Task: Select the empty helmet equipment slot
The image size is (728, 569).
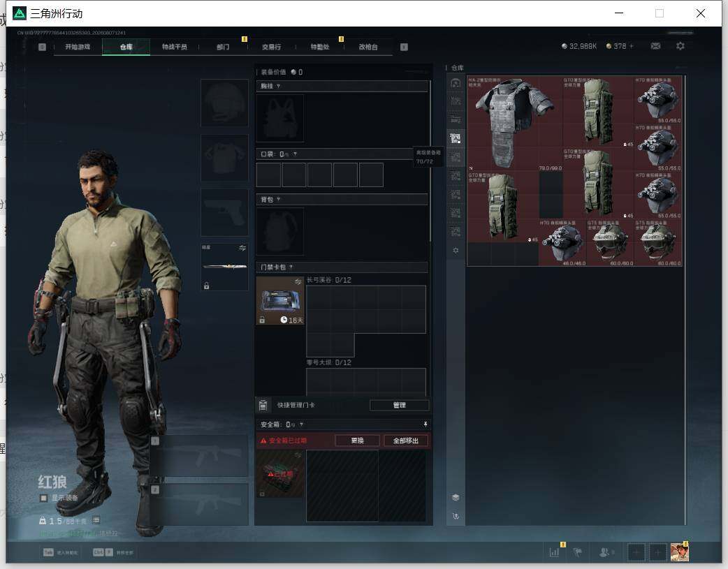Action: pos(225,103)
